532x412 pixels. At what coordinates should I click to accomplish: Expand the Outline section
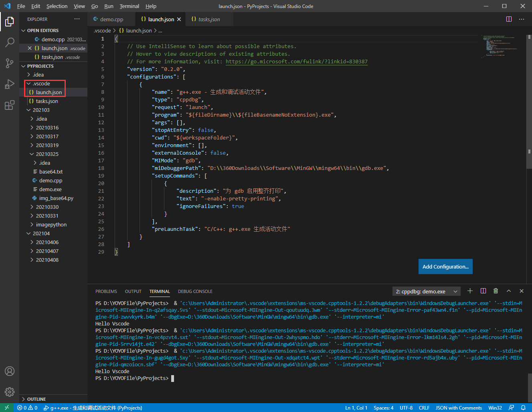(36, 399)
